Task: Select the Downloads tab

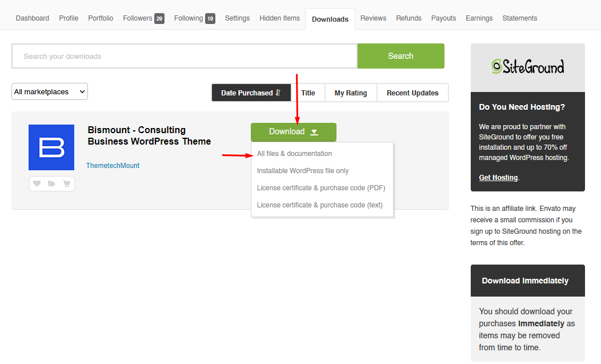Action: tap(330, 19)
